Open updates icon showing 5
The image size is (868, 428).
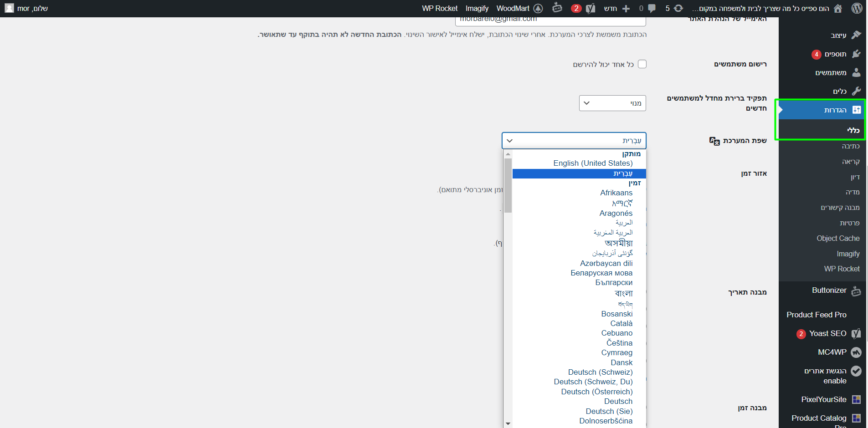[678, 8]
